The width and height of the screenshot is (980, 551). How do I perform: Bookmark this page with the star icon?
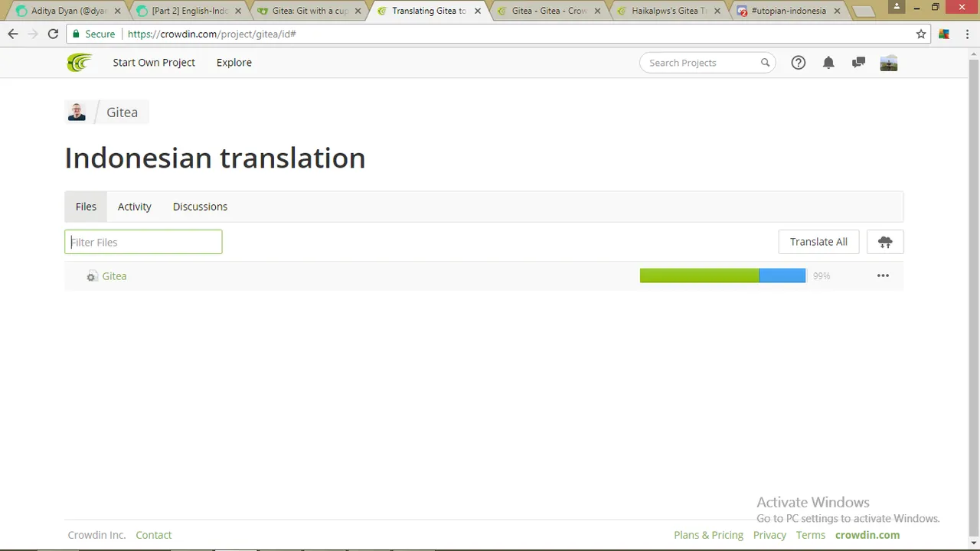point(921,34)
